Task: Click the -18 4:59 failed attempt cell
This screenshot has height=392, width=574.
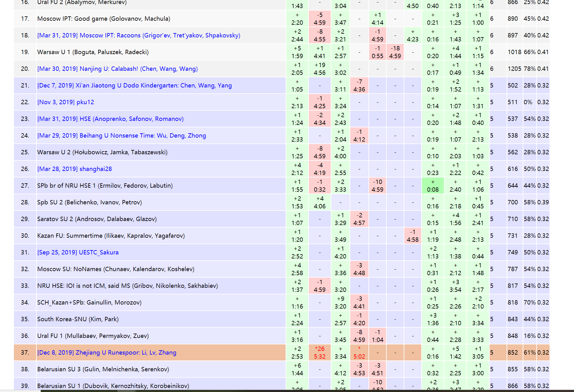Action: [x=395, y=52]
